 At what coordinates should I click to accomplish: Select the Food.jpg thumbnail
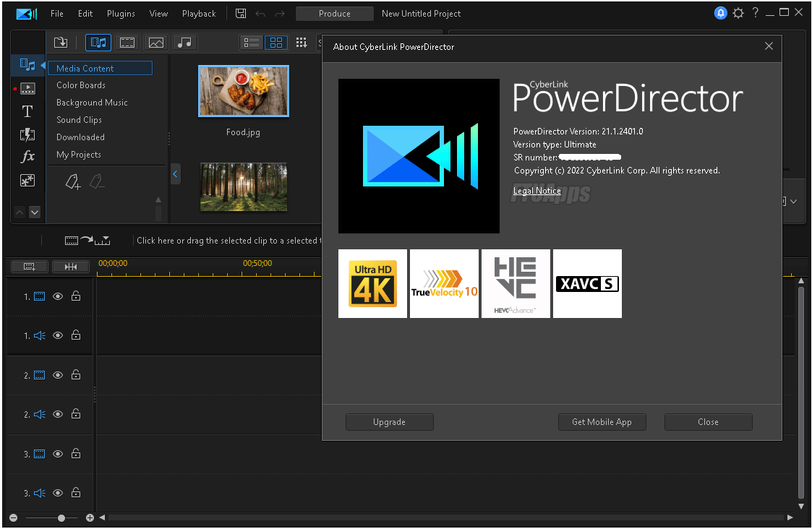244,91
